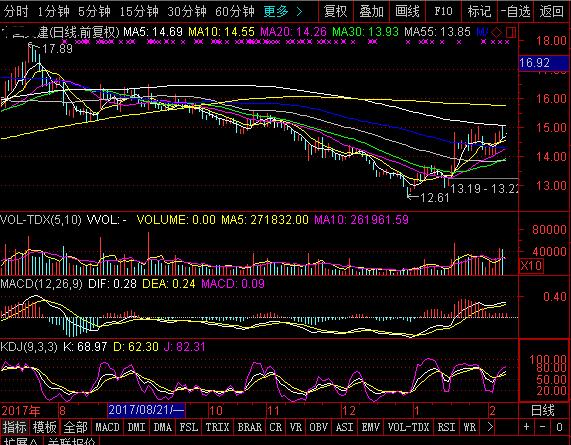
Task: Click the red rectangle icon beside MA55
Action: [x=511, y=33]
